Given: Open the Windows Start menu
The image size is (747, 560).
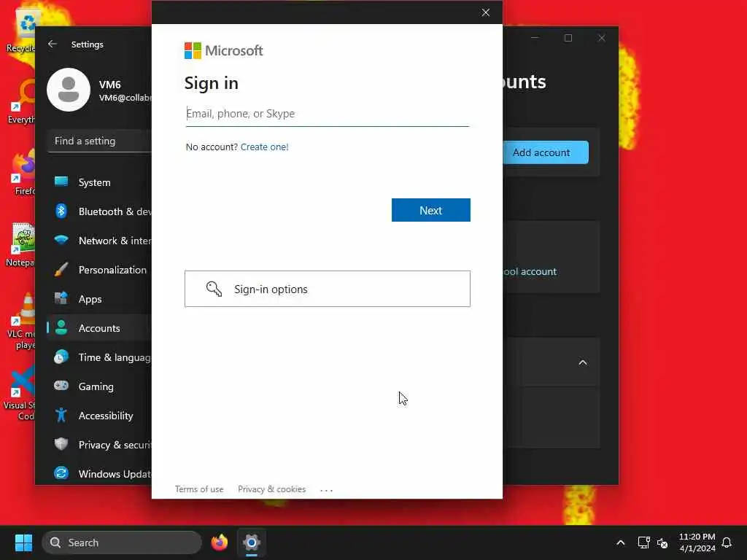Looking at the screenshot, I should (23, 542).
